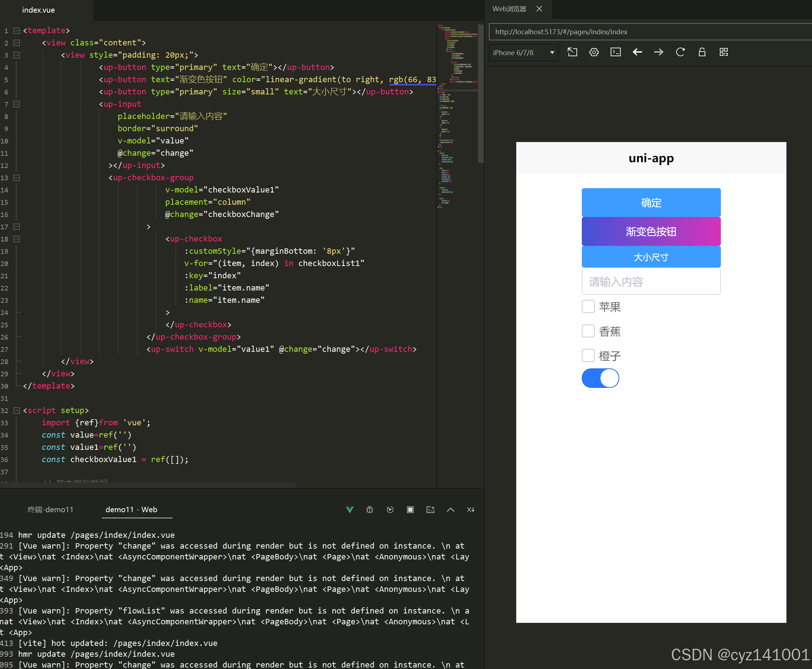Click the 大小尺寸 small button
Screen dimensions: 812x669
point(651,257)
